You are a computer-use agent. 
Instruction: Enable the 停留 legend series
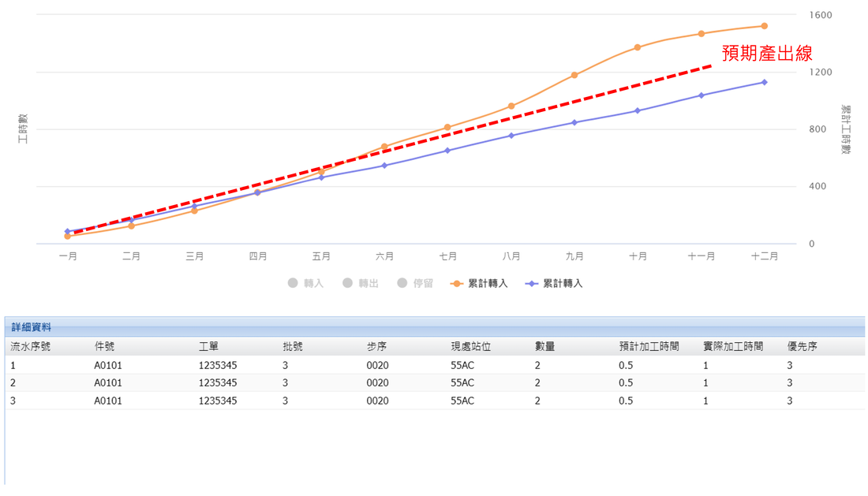[415, 283]
